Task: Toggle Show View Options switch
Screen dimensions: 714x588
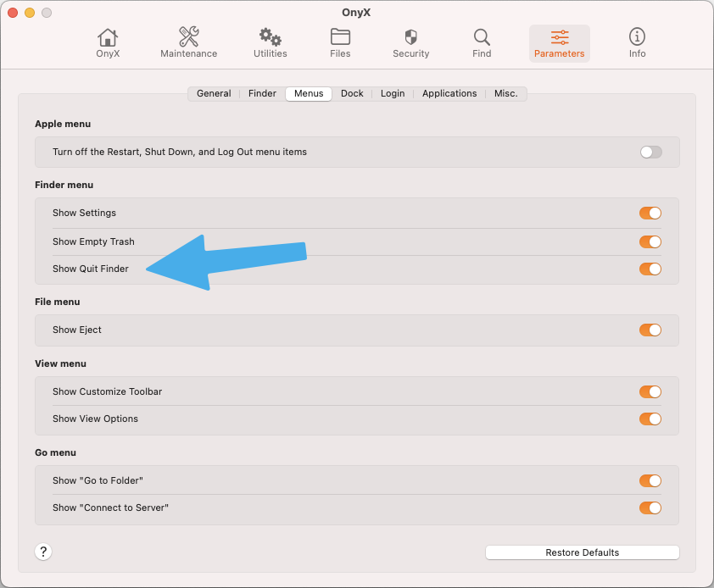Action: coord(650,419)
